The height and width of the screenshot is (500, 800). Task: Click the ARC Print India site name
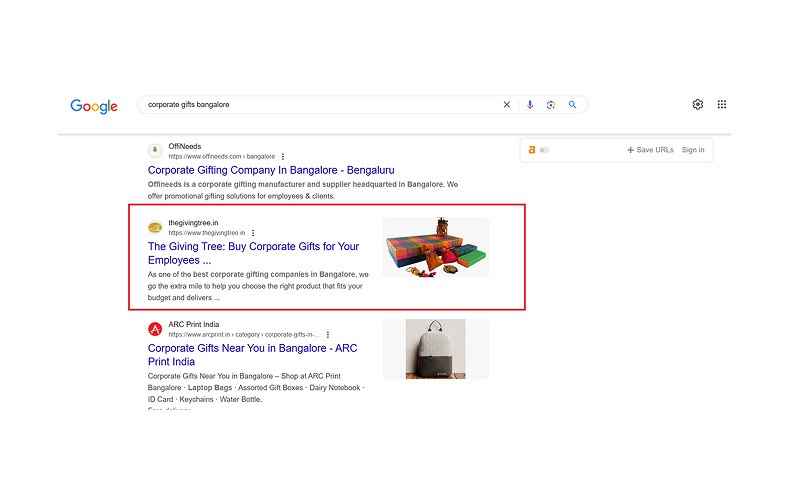(x=194, y=324)
